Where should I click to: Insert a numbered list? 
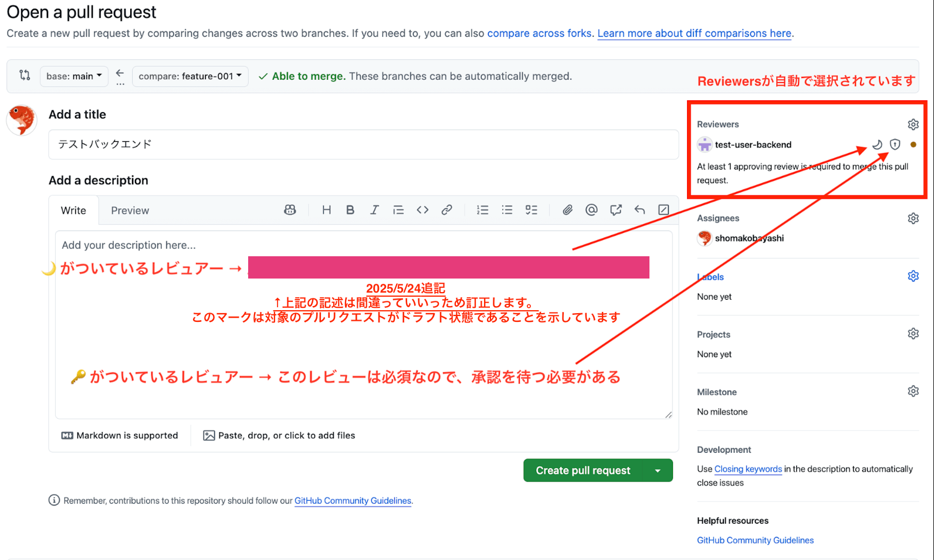[483, 210]
